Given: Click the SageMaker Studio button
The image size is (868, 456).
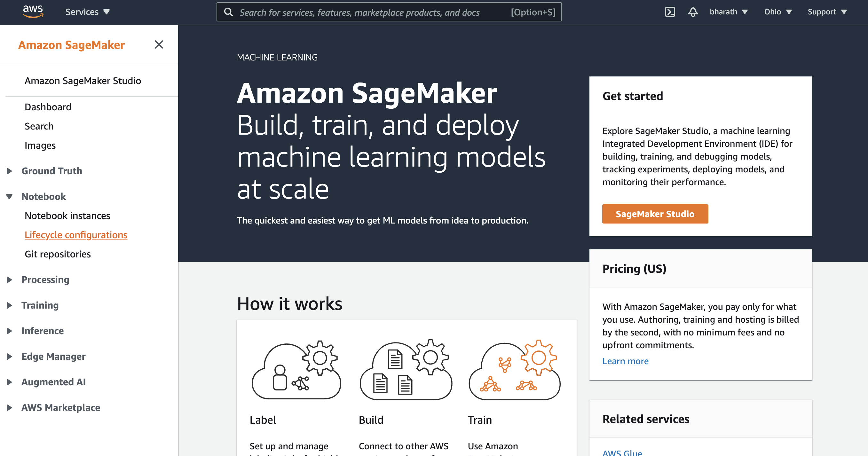Looking at the screenshot, I should [655, 214].
